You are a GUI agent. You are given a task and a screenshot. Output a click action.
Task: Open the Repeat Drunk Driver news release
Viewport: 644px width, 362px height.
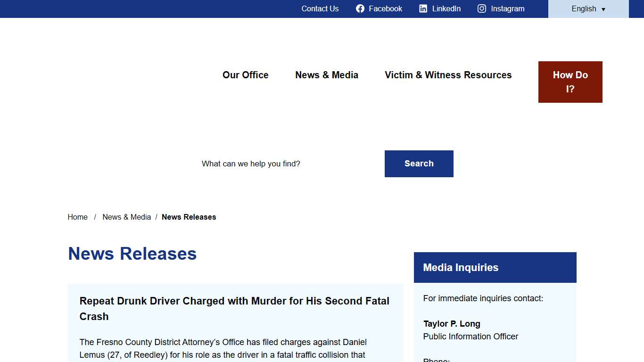click(x=234, y=309)
